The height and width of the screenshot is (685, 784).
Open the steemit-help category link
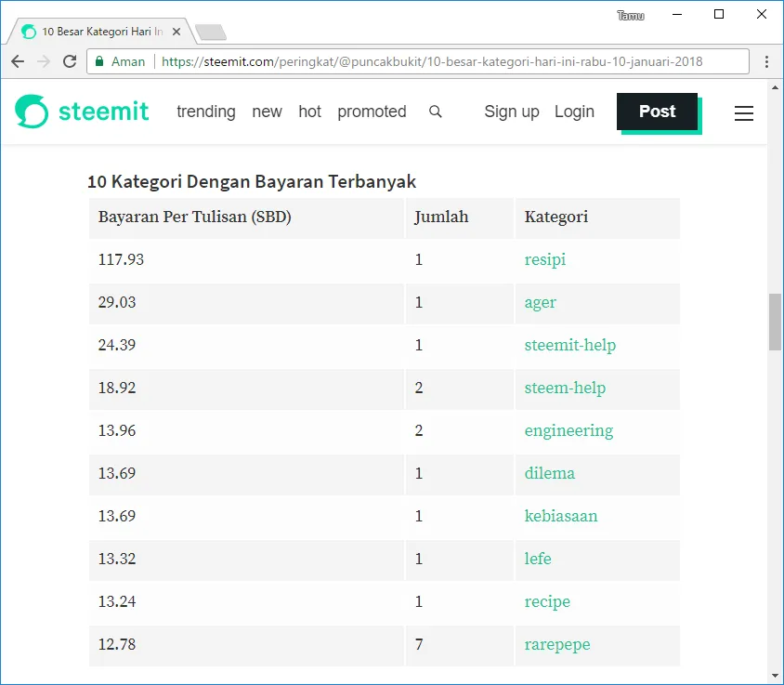(x=570, y=345)
